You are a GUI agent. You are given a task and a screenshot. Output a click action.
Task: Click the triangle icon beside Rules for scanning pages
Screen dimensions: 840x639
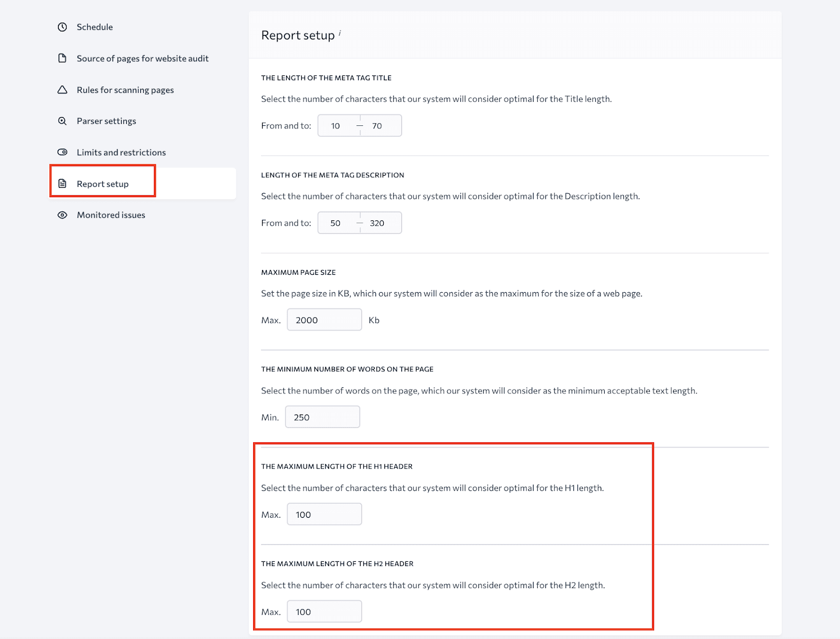(62, 89)
